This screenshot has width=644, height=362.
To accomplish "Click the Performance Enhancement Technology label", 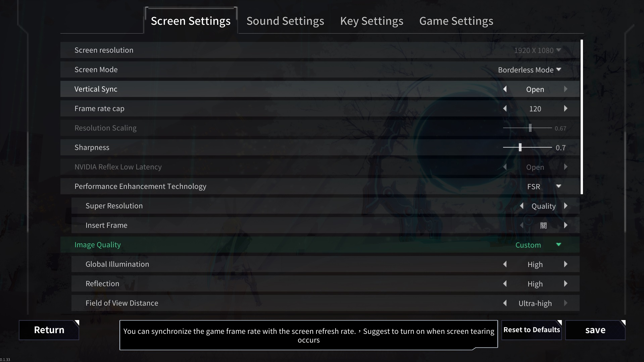I will [140, 187].
